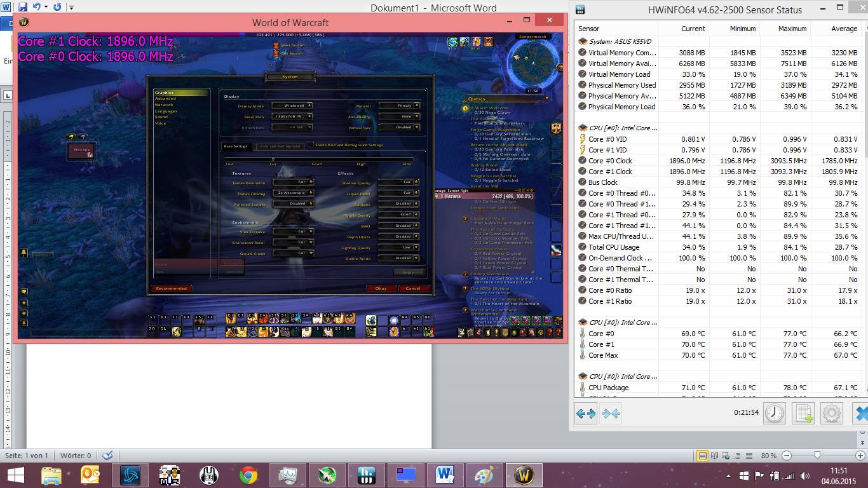Click the HWiNFO clock reset icon

point(774,413)
